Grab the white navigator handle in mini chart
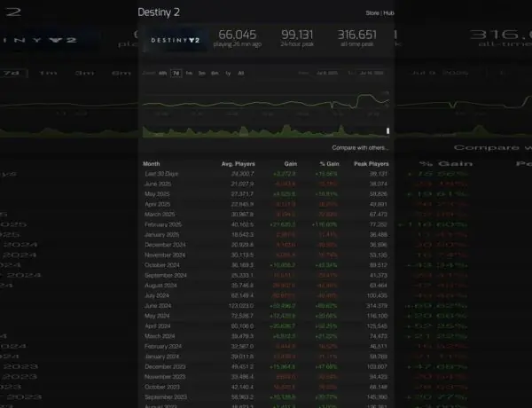Viewport: 532px width, 408px height. 387,130
